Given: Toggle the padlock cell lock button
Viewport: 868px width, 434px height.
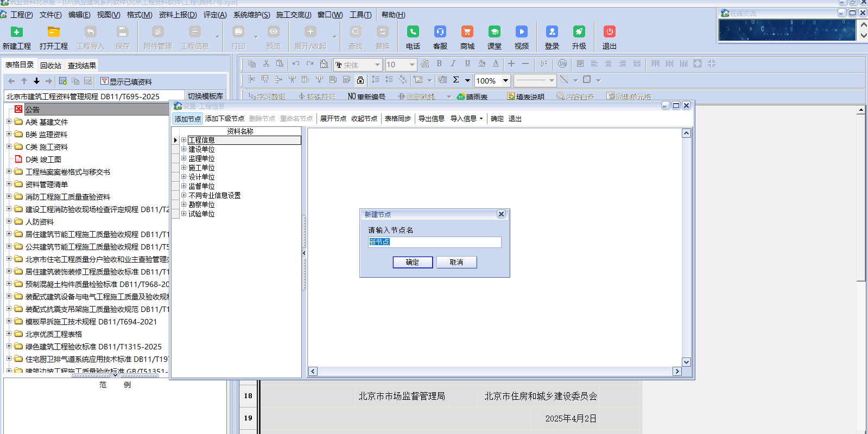Looking at the screenshot, I should point(360,80).
